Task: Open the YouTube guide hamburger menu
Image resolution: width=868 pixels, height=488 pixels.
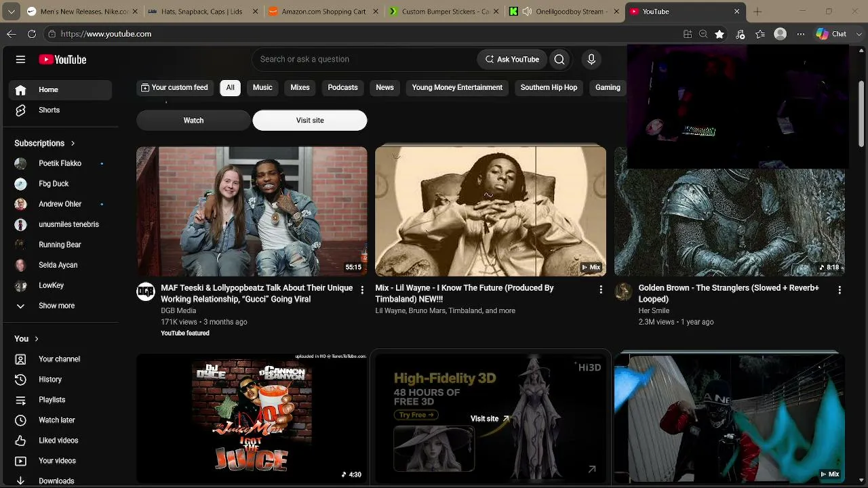Action: (20, 60)
